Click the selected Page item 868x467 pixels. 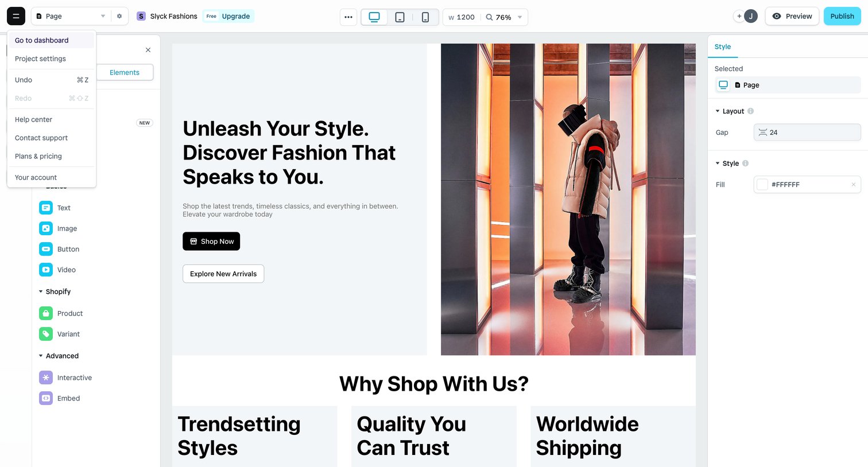tap(788, 85)
